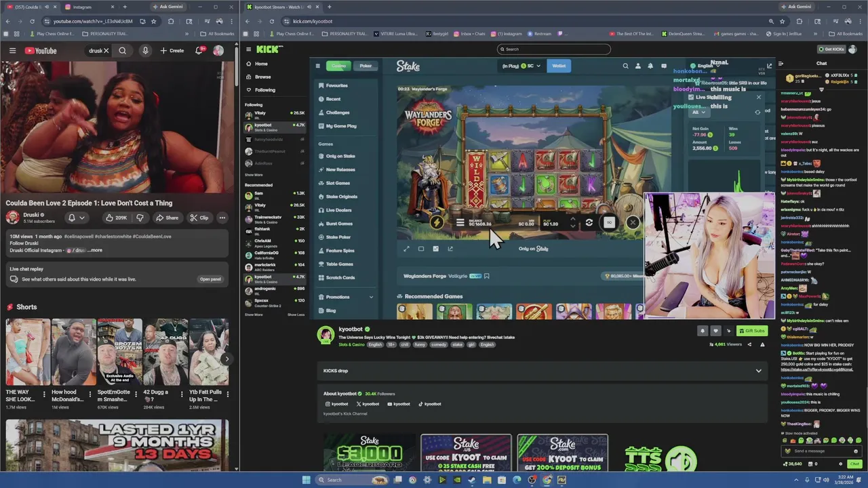Click the YouTube logo home link
Viewport: 868px width, 488px height.
41,50
